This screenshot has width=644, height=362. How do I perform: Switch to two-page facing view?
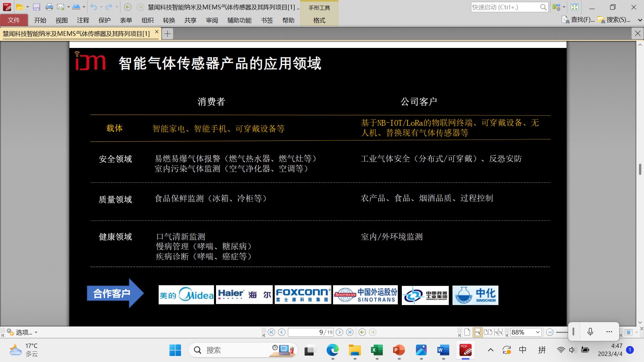[x=488, y=332]
